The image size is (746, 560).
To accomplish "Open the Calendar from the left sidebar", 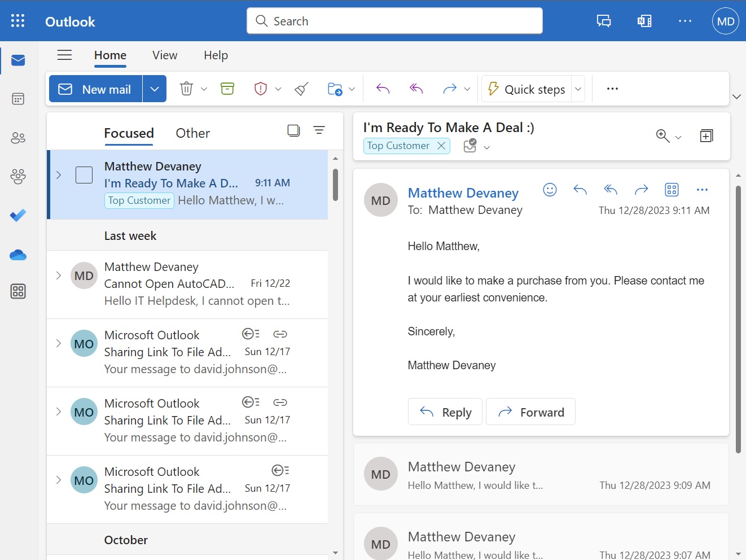I will coord(18,98).
